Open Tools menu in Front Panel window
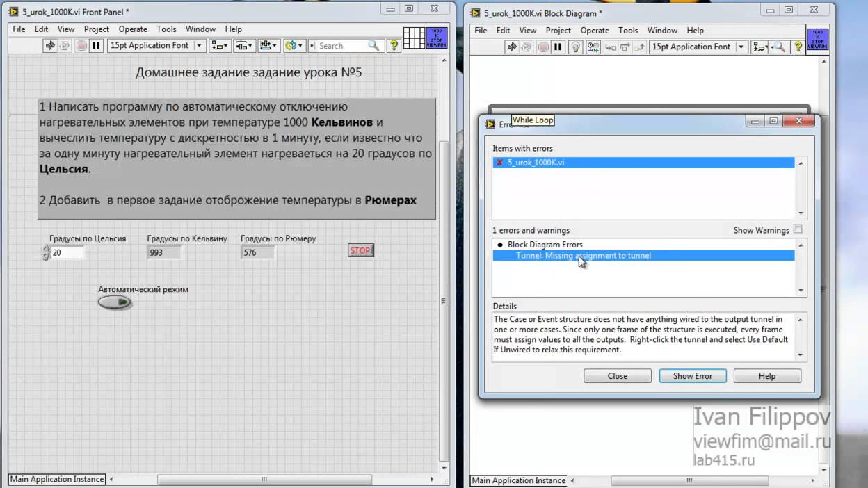Screen dimensions: 868x488 [166, 29]
